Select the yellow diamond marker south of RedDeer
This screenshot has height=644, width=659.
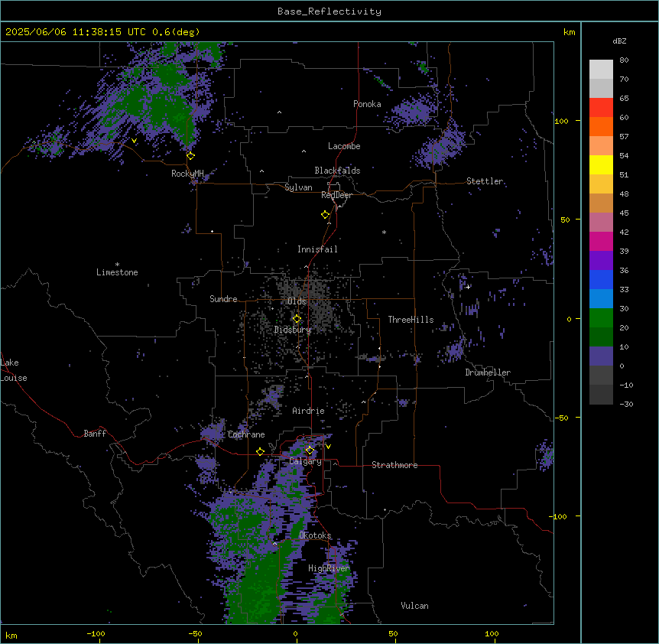(x=326, y=214)
